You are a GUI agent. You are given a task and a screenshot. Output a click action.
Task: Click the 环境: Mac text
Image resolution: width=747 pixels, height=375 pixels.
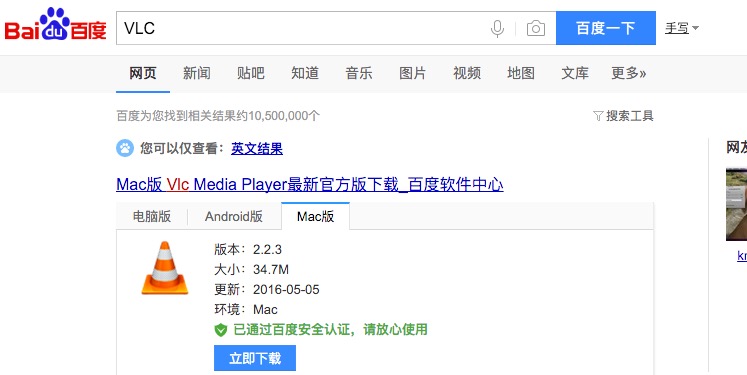tap(246, 310)
